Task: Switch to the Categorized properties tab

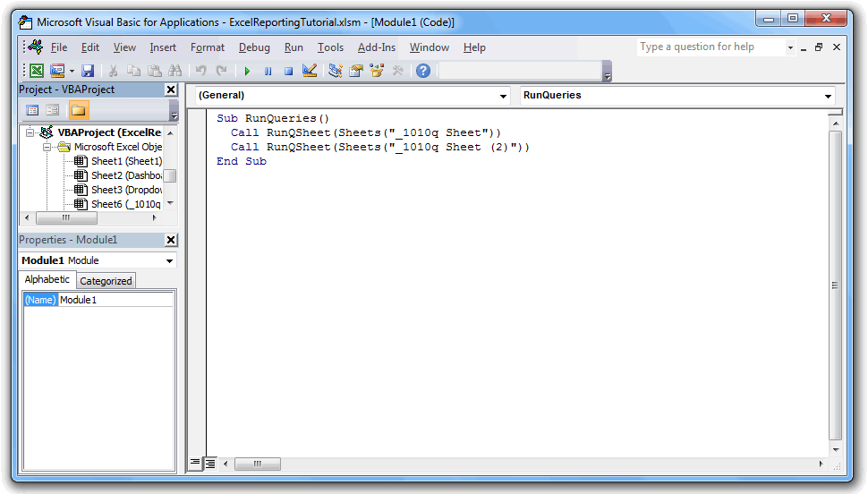Action: [x=106, y=281]
